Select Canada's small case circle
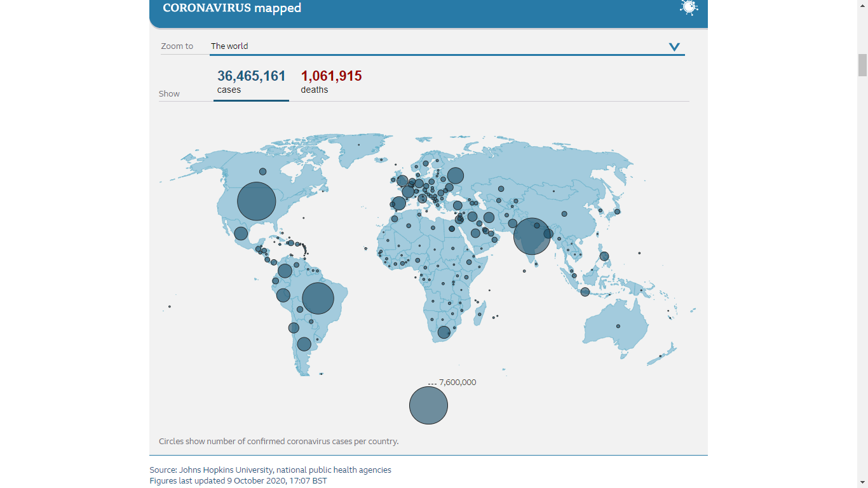Screen dimensions: 868x488 [x=262, y=171]
